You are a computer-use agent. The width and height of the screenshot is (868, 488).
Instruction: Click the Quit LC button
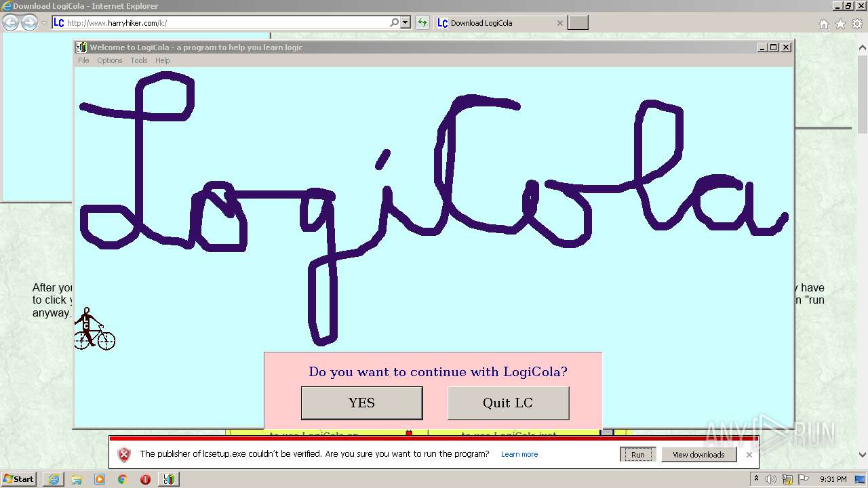coord(508,403)
